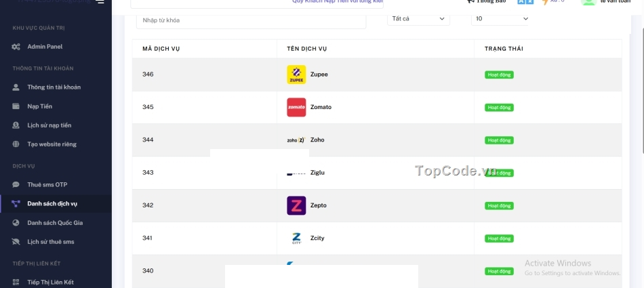Click the Zupee service name
Image resolution: width=644 pixels, height=288 pixels.
pyautogui.click(x=319, y=75)
